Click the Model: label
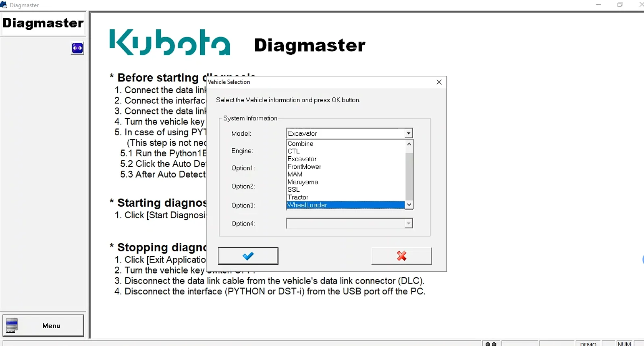Image resolution: width=644 pixels, height=346 pixels. coord(241,133)
